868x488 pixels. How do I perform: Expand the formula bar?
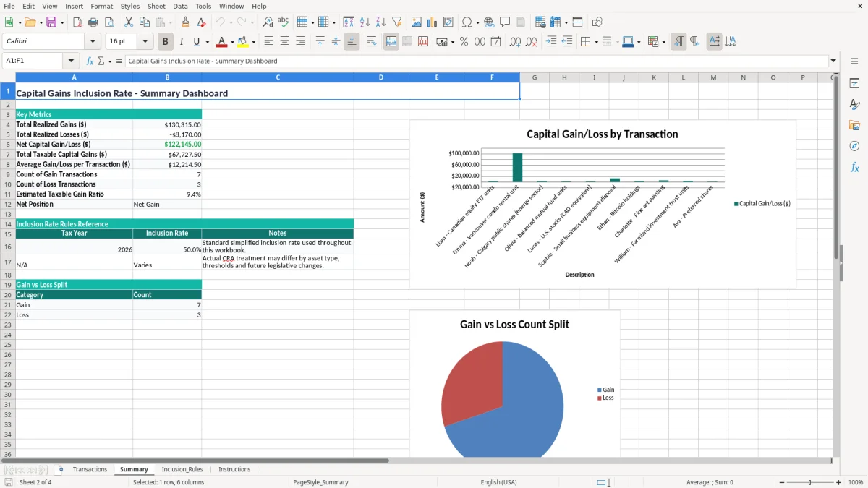click(833, 61)
